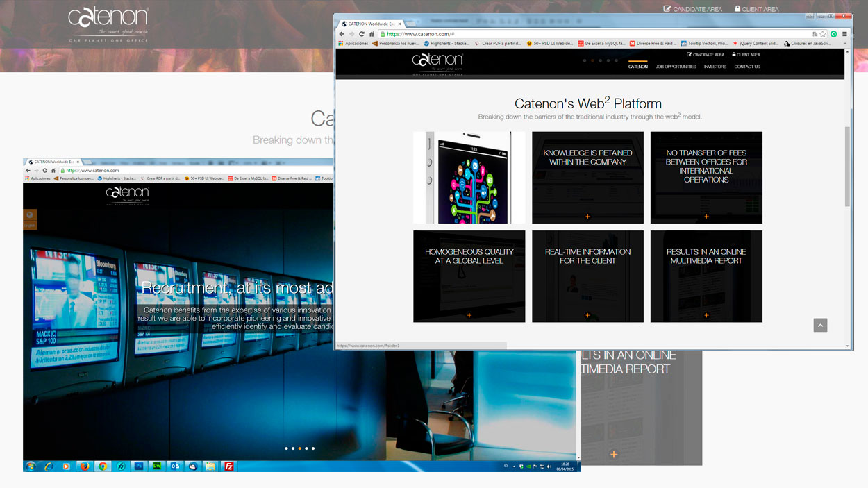Open the Job Opportunities menu item

676,67
